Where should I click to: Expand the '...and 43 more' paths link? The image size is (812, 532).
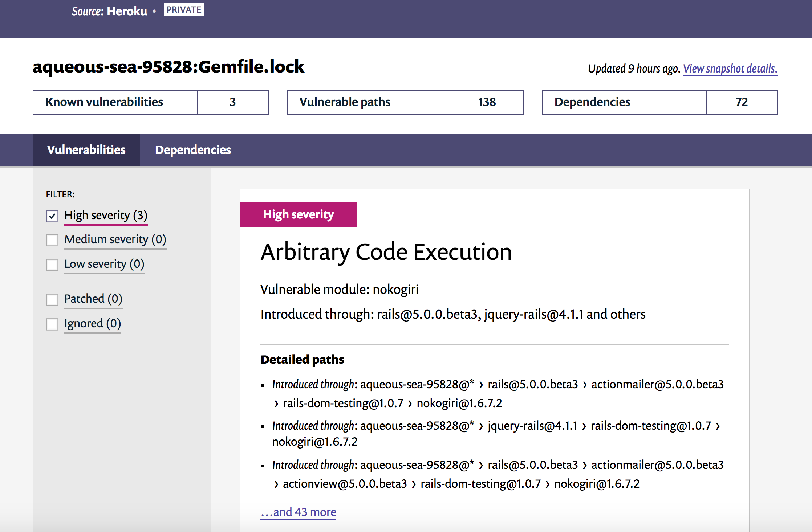pyautogui.click(x=298, y=512)
